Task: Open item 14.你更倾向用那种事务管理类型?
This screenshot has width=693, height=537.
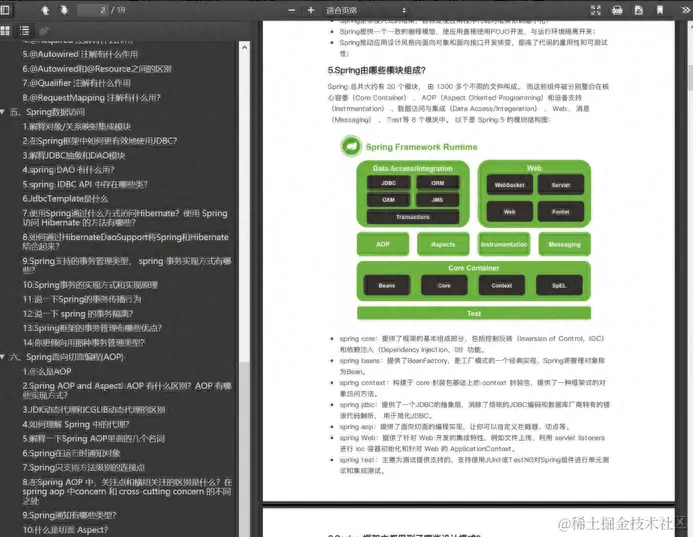Action: (x=84, y=343)
